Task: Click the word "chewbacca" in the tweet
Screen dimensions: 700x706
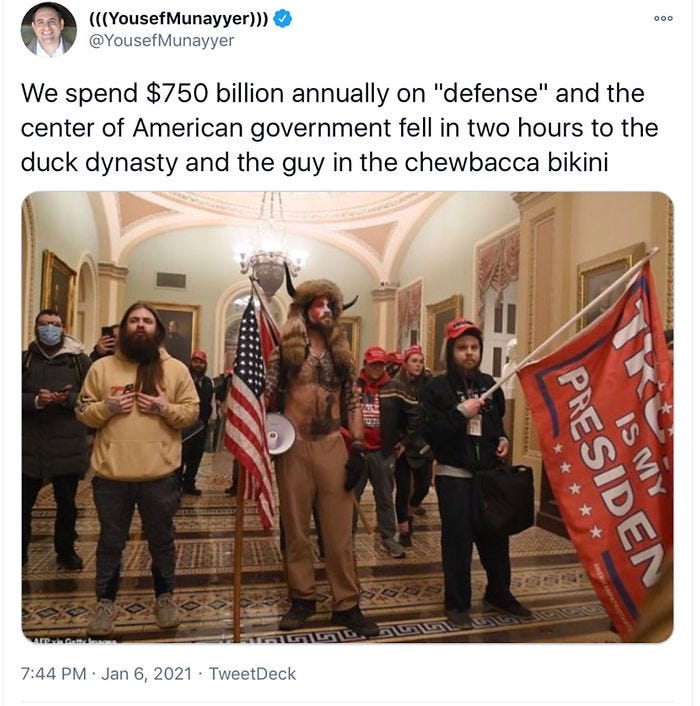Action: tap(471, 162)
